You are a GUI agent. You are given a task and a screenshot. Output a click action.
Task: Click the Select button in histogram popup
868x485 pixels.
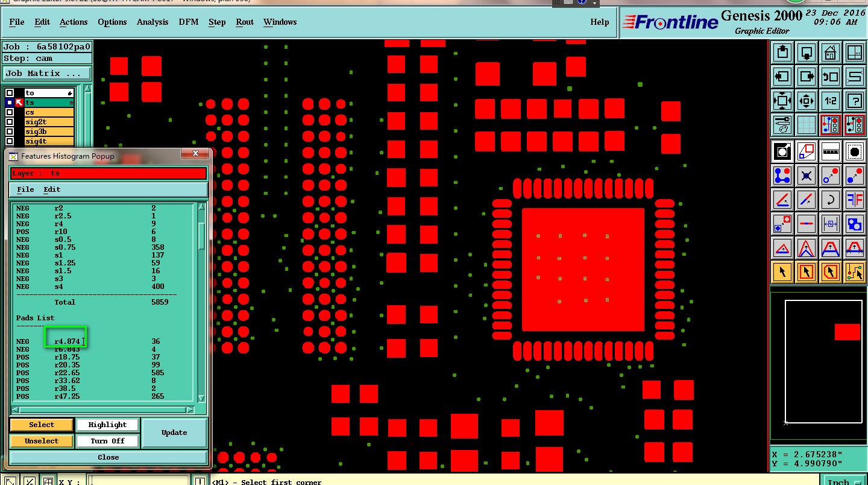(x=42, y=425)
